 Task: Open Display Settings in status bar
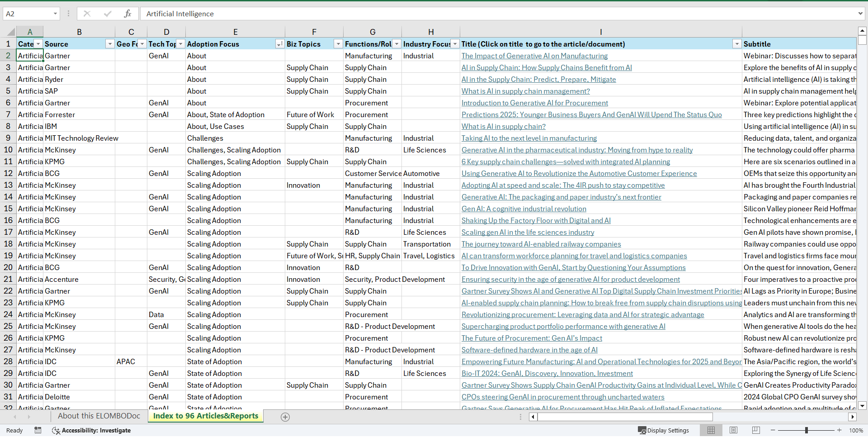663,430
